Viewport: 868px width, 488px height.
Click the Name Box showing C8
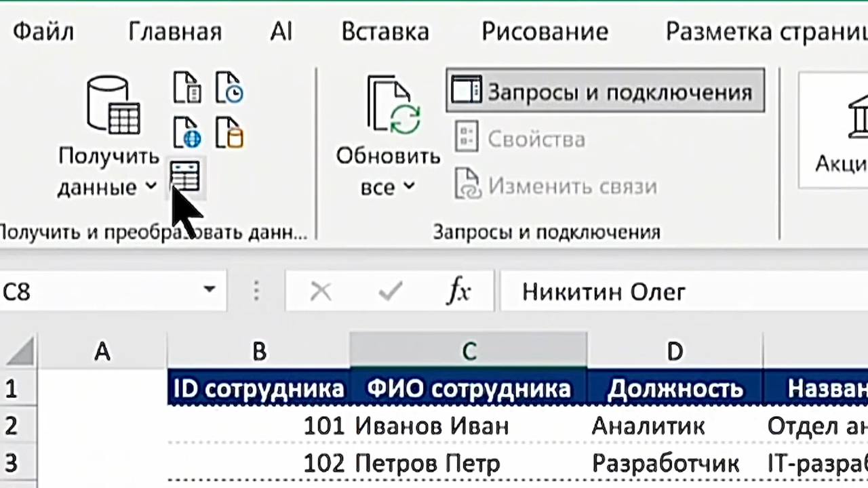point(102,291)
